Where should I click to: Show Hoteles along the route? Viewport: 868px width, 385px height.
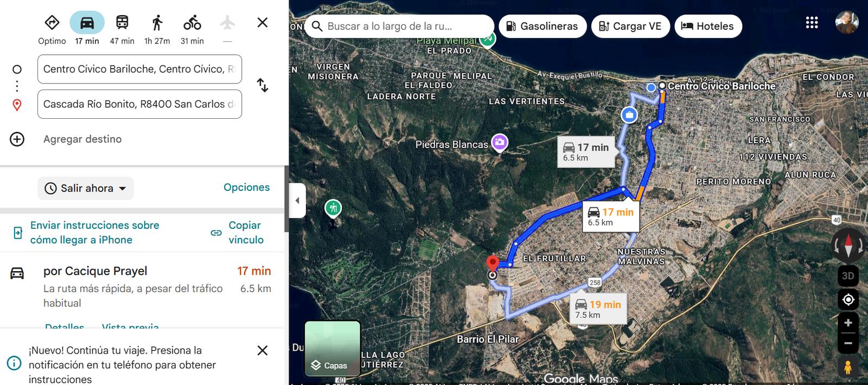tap(708, 26)
